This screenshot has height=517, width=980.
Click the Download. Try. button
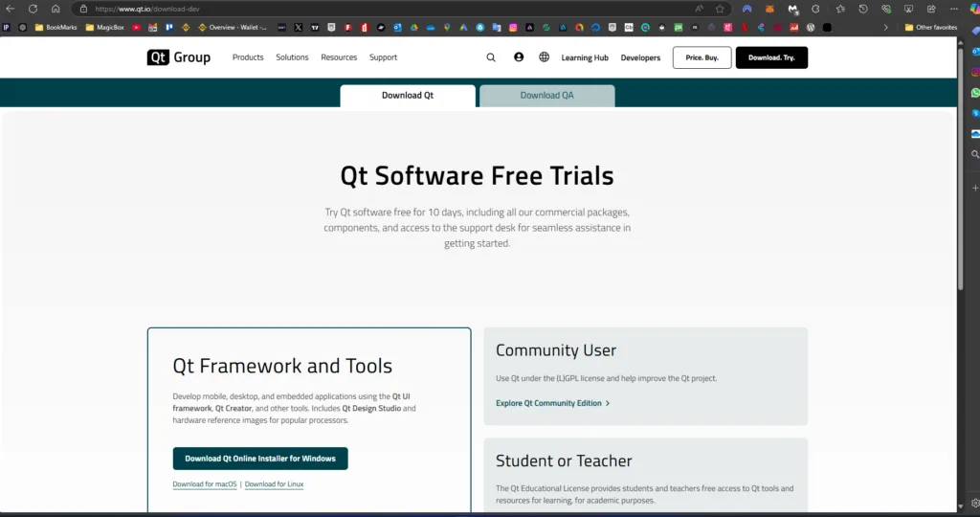pyautogui.click(x=772, y=57)
